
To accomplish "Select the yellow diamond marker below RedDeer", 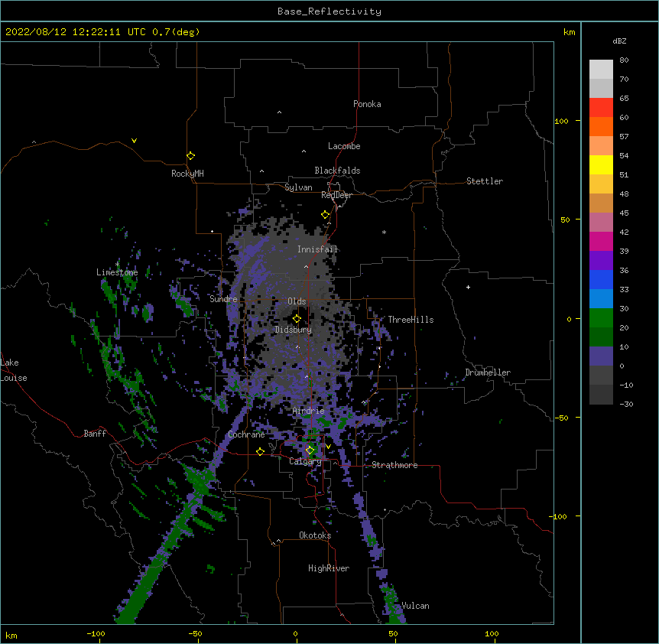I will [x=325, y=215].
